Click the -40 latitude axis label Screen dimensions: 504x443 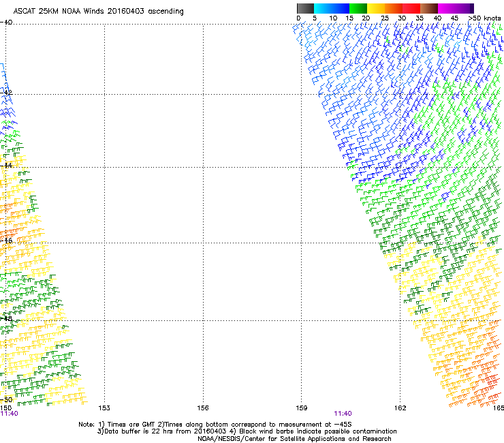(x=6, y=22)
